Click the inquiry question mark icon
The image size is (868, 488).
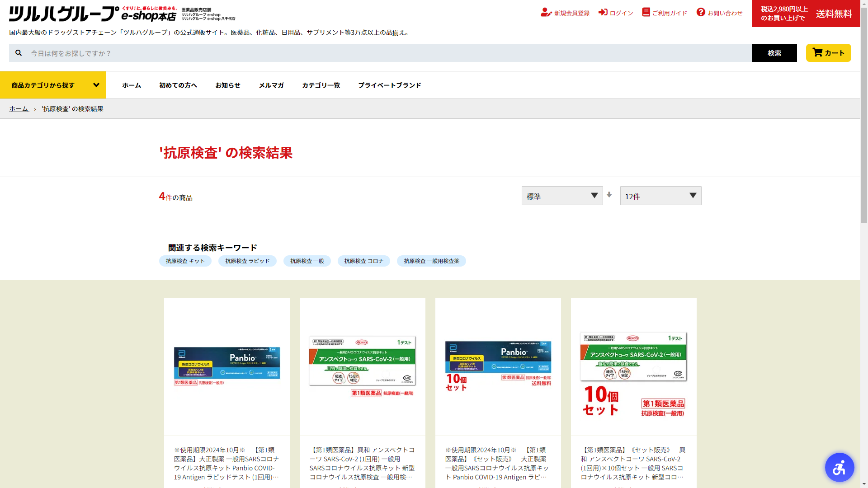pos(701,12)
